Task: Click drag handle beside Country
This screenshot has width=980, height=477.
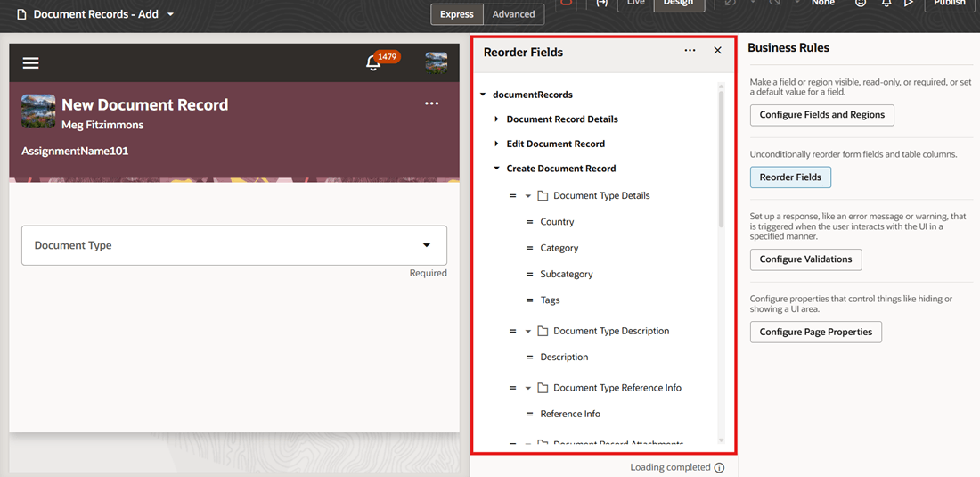Action: click(x=529, y=222)
